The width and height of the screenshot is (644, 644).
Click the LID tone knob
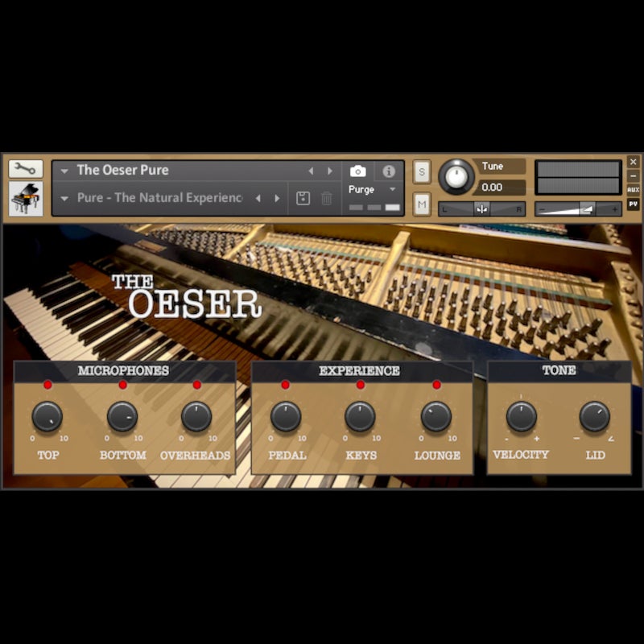point(594,416)
